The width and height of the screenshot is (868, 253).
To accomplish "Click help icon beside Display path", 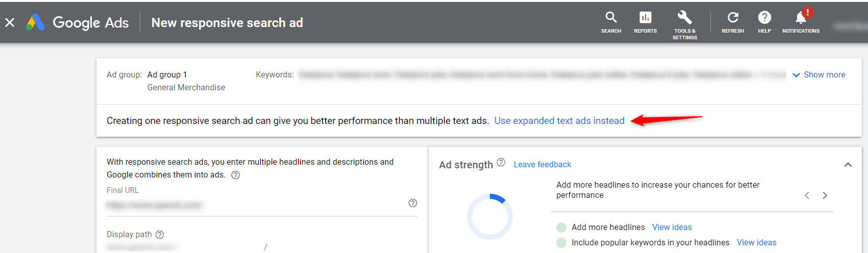I will (x=160, y=235).
